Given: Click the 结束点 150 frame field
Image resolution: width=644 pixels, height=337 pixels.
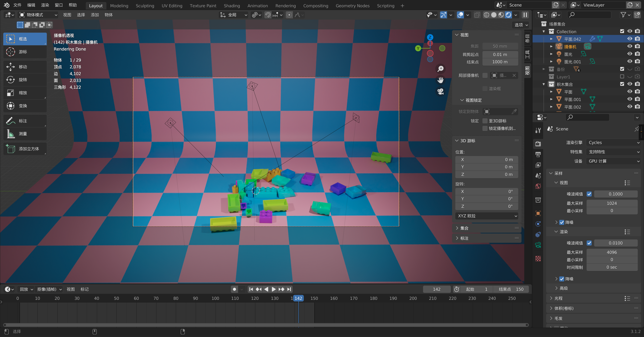Looking at the screenshot, I should point(511,289).
